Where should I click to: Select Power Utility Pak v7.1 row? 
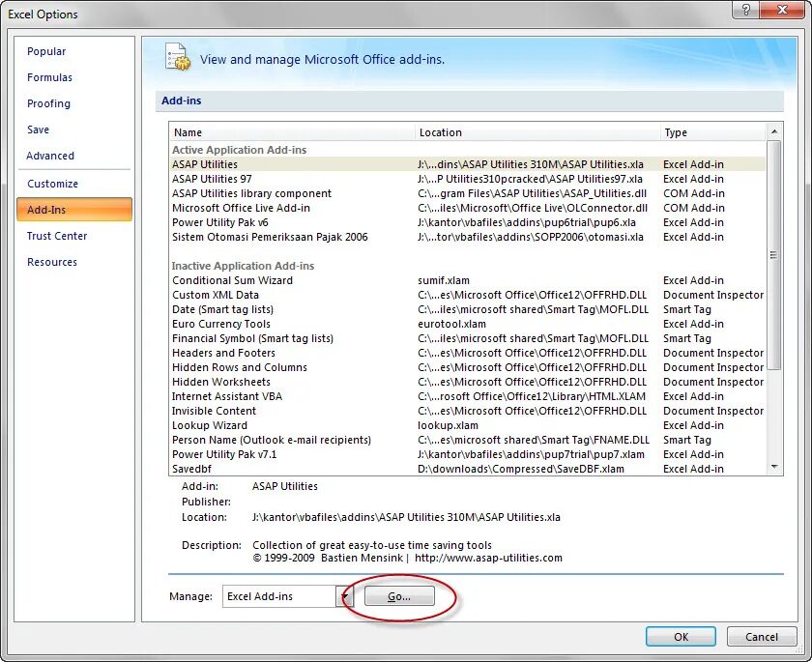click(468, 454)
